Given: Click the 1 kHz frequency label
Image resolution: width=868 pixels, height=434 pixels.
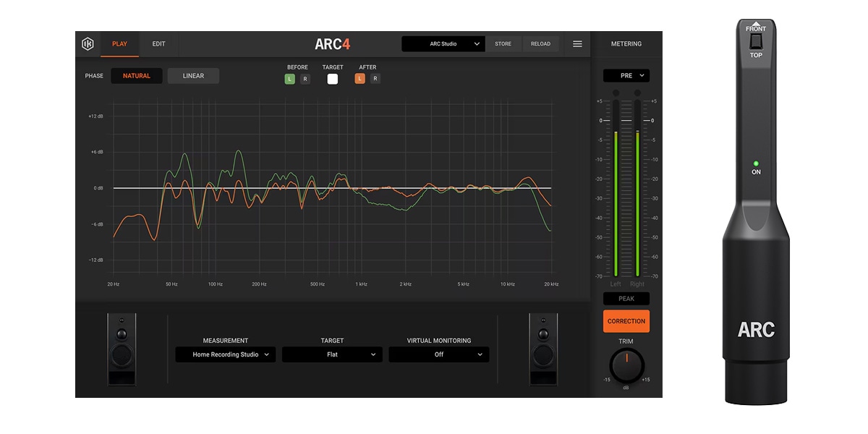Looking at the screenshot, I should click(362, 284).
